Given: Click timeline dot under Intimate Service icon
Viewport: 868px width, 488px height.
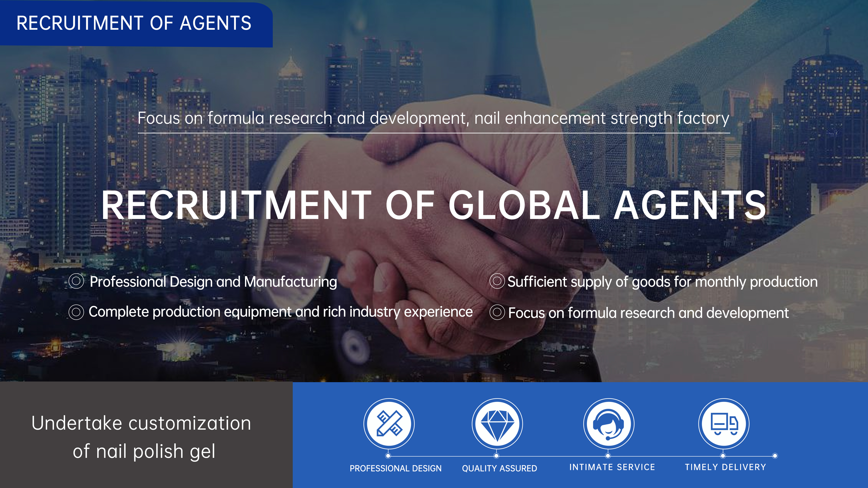Looking at the screenshot, I should (608, 456).
